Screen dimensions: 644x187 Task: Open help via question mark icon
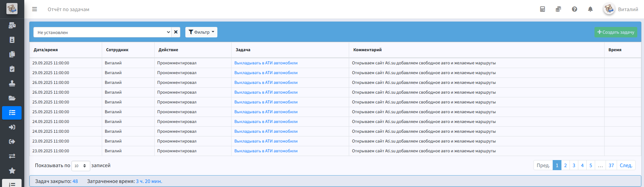coord(574,9)
